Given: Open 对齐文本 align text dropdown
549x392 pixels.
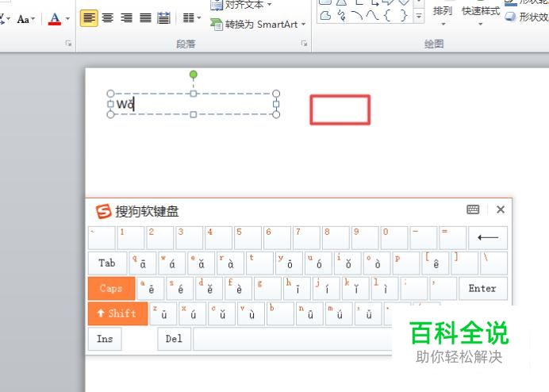Looking at the screenshot, I should (242, 5).
